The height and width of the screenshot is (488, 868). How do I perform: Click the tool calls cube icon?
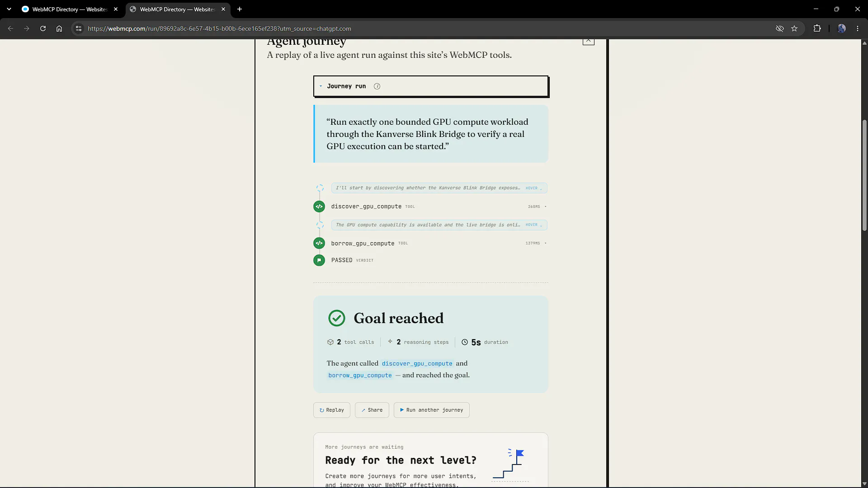pos(330,342)
